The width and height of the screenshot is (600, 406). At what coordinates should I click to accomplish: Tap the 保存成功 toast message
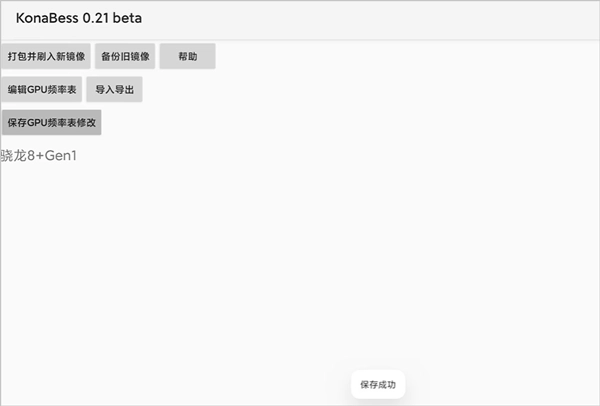click(378, 384)
